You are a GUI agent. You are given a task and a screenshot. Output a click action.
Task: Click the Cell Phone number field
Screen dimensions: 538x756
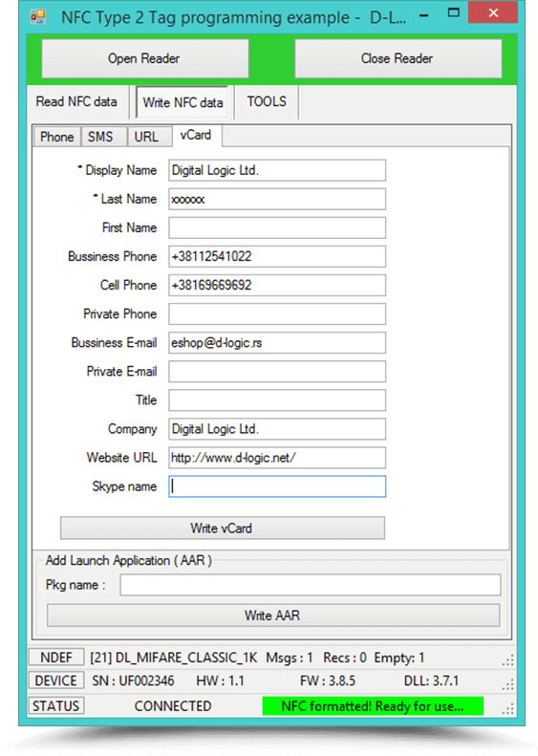point(277,285)
